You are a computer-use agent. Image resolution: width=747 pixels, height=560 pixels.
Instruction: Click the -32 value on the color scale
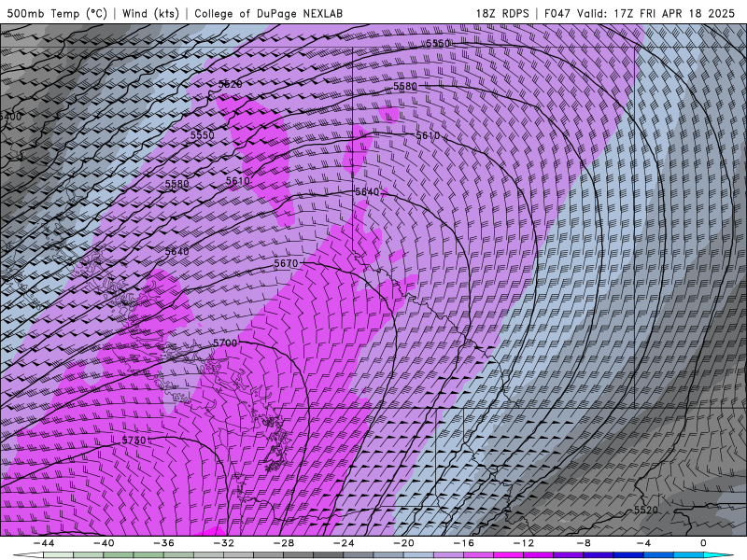[223, 543]
